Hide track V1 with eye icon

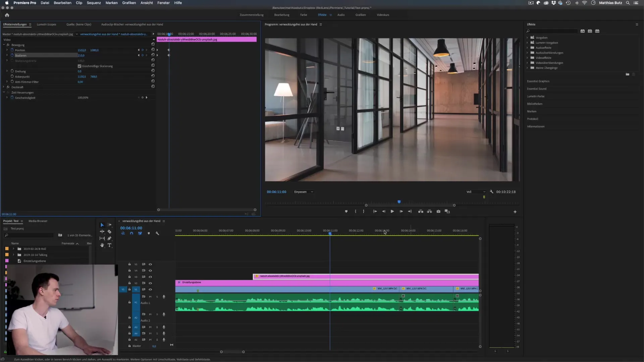(150, 290)
